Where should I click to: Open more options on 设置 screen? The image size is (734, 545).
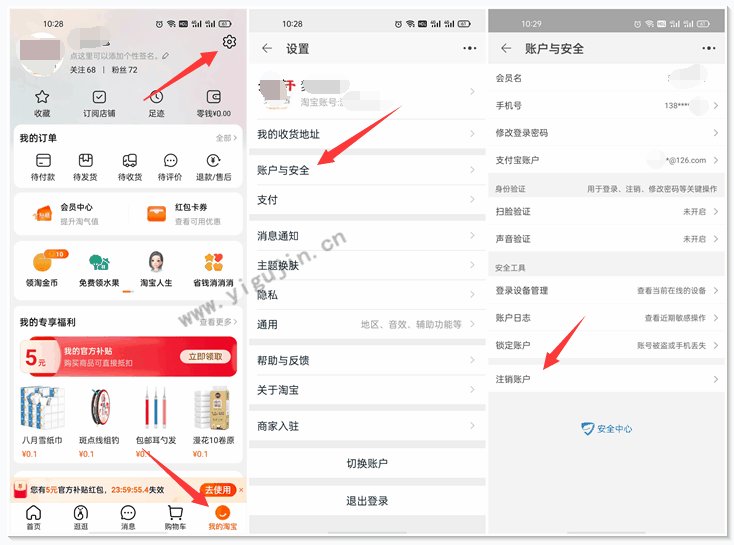tap(470, 48)
